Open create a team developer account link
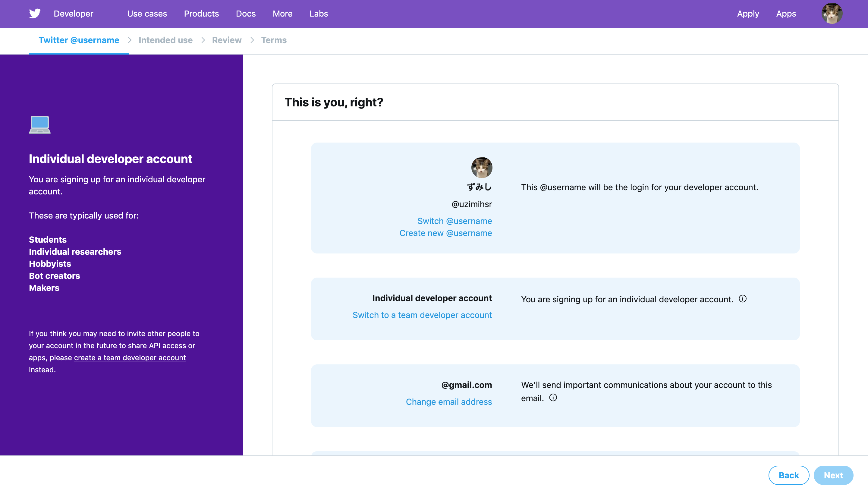 130,357
